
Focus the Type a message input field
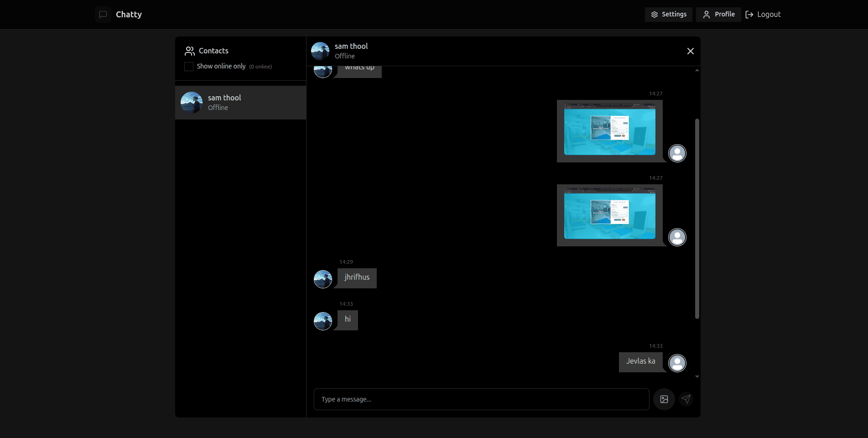point(481,399)
